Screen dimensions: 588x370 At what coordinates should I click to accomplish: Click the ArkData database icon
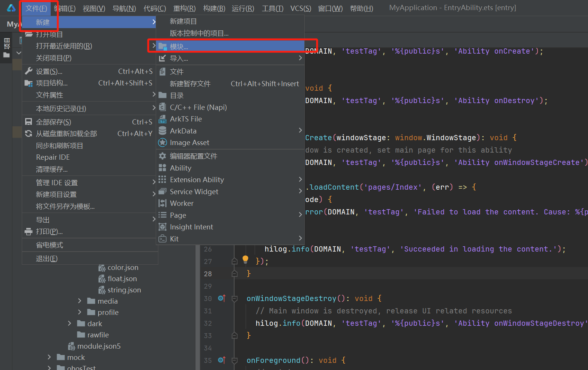point(162,131)
